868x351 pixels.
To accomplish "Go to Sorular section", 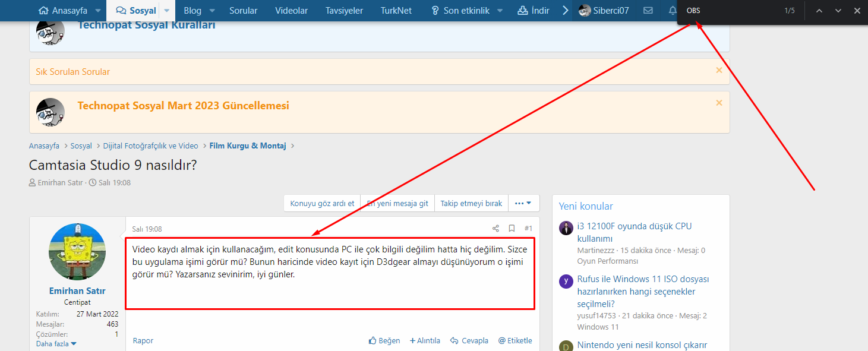I will [x=243, y=11].
